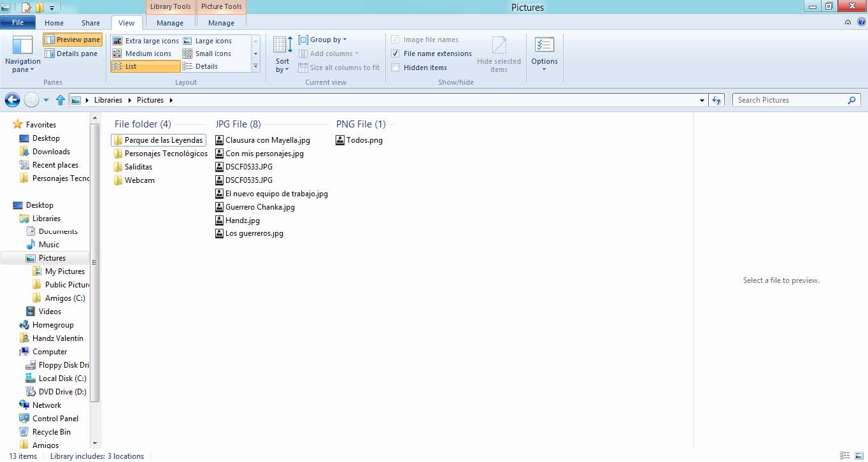868x462 pixels.
Task: Open the address bar history dropdown
Action: tap(702, 100)
